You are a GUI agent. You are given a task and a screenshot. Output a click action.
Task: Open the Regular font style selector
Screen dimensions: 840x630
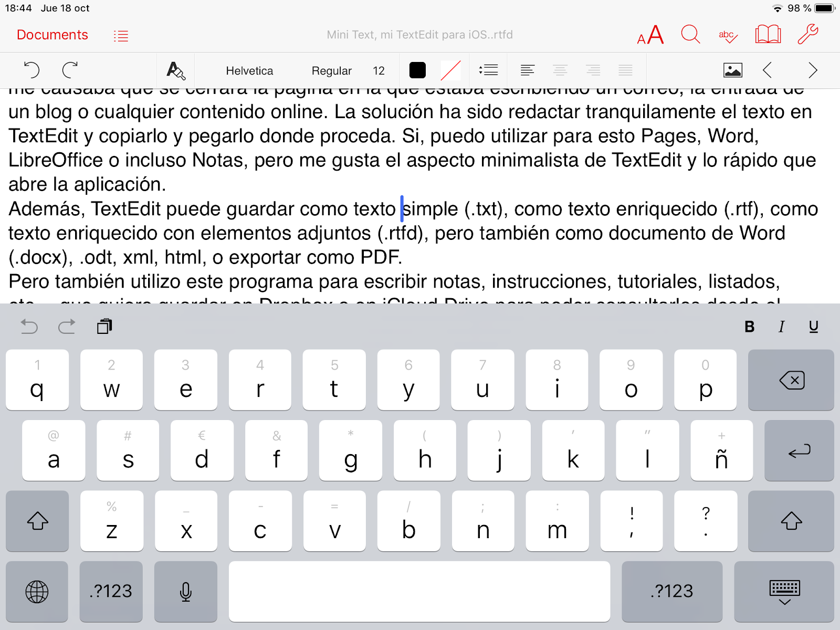(x=331, y=70)
